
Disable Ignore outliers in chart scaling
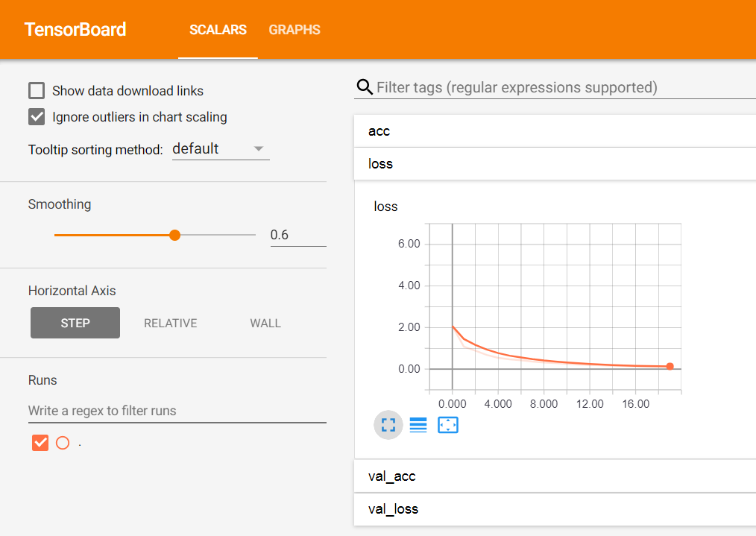pos(37,116)
